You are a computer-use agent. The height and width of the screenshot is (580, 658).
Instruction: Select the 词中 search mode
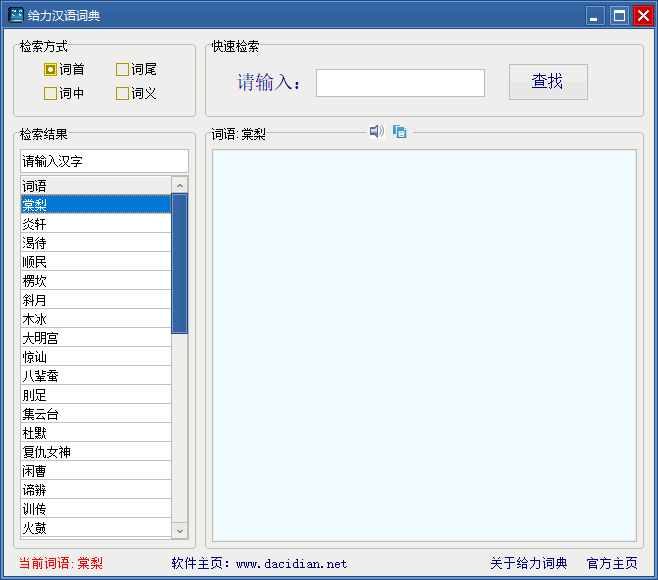click(x=64, y=93)
